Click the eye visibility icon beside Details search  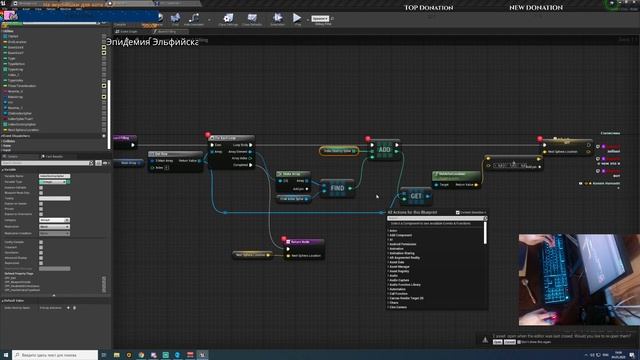105,163
